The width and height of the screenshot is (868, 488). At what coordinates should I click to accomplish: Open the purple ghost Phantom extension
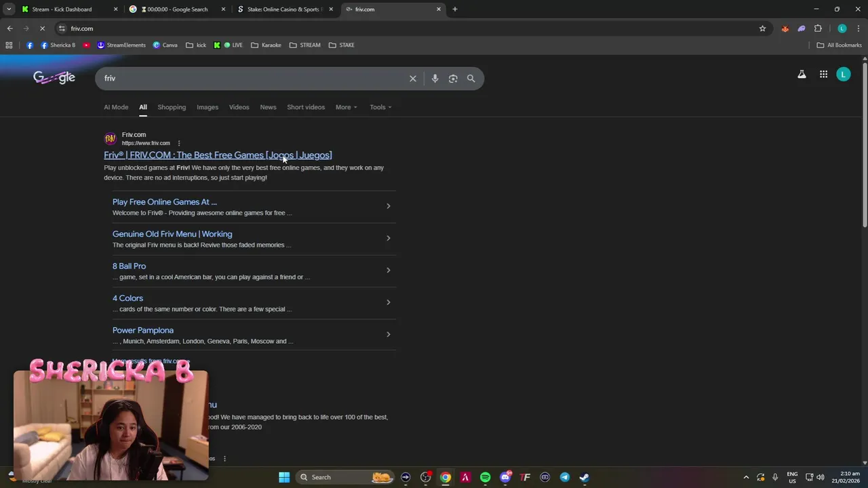(x=802, y=28)
